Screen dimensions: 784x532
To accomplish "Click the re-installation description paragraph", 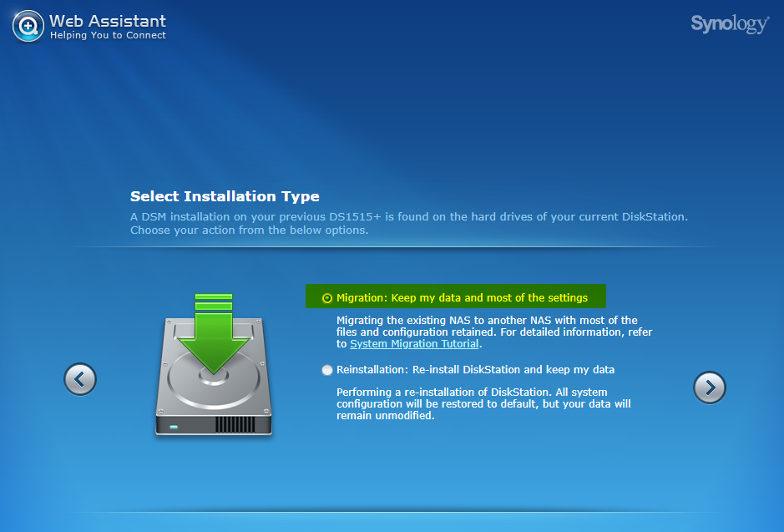I will click(483, 403).
